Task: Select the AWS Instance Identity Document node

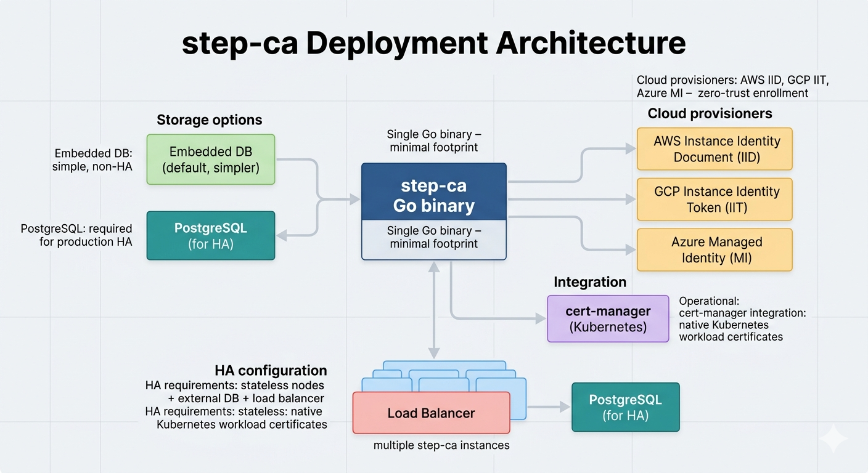Action: [x=714, y=149]
